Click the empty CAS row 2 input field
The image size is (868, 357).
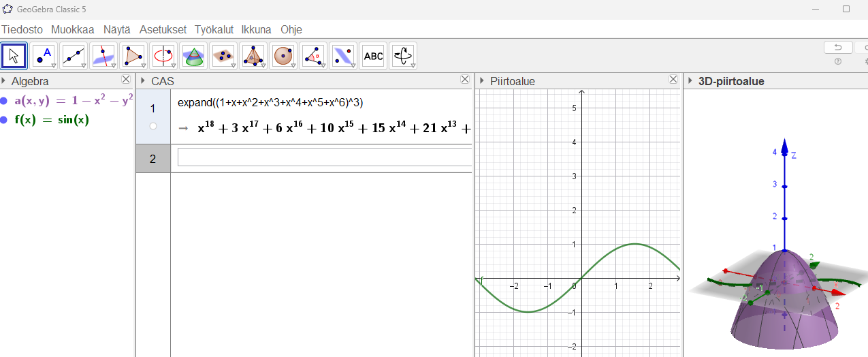[x=325, y=157]
